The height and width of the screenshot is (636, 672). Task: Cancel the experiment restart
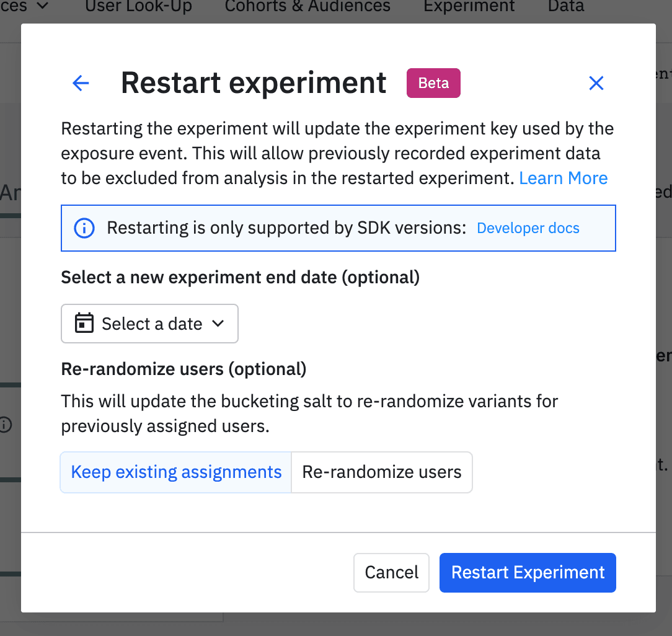point(391,572)
